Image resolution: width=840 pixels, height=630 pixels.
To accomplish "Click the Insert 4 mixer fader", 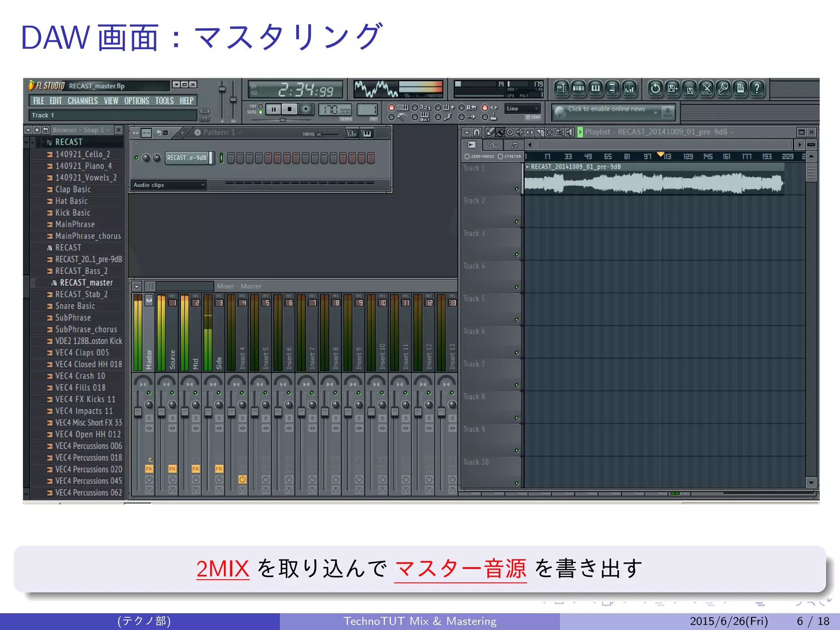I will (x=232, y=412).
